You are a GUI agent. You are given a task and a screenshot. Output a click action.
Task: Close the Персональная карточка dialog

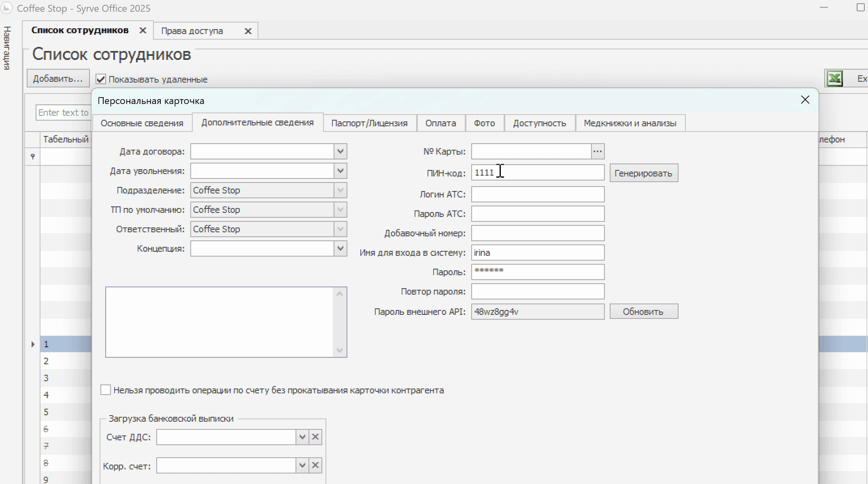805,100
